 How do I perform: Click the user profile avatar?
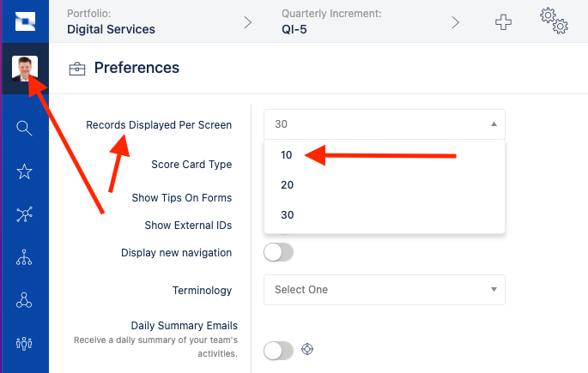click(25, 69)
